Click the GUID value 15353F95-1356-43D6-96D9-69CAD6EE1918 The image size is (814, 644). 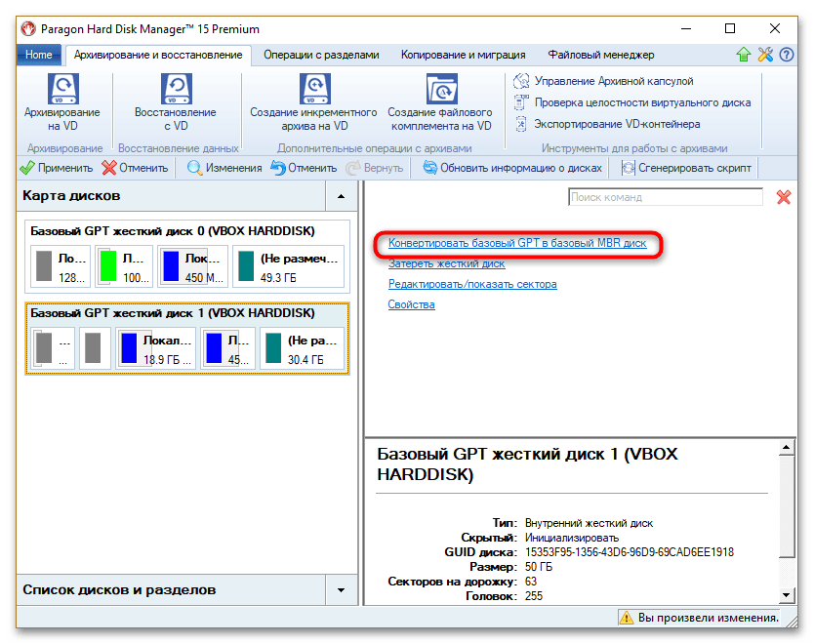point(630,552)
